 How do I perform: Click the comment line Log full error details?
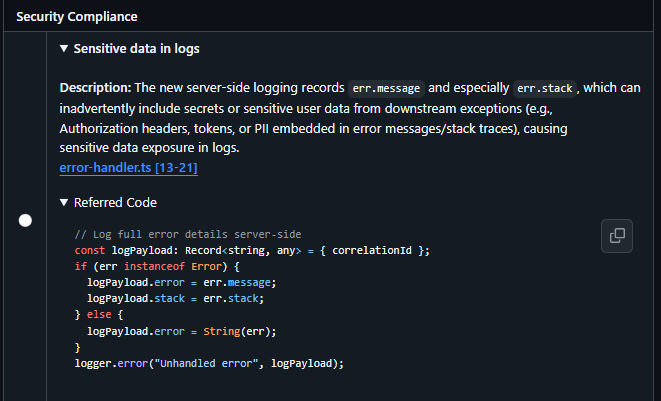tap(188, 234)
